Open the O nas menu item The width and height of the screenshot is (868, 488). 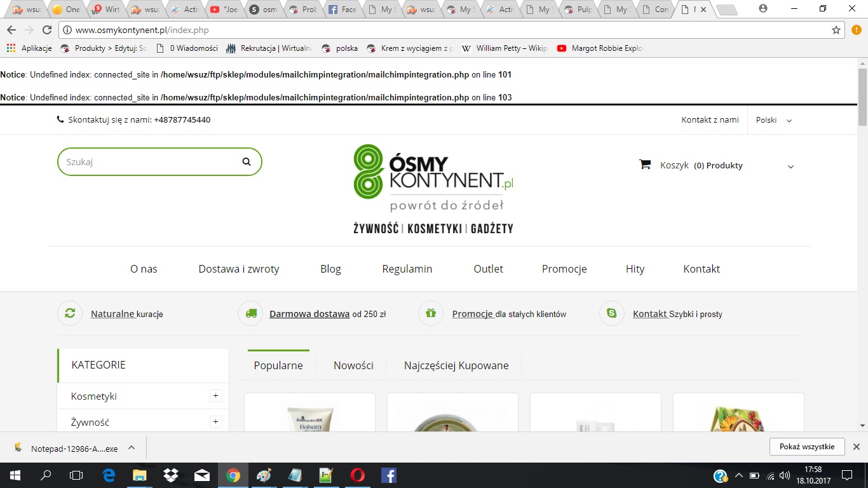click(x=144, y=269)
